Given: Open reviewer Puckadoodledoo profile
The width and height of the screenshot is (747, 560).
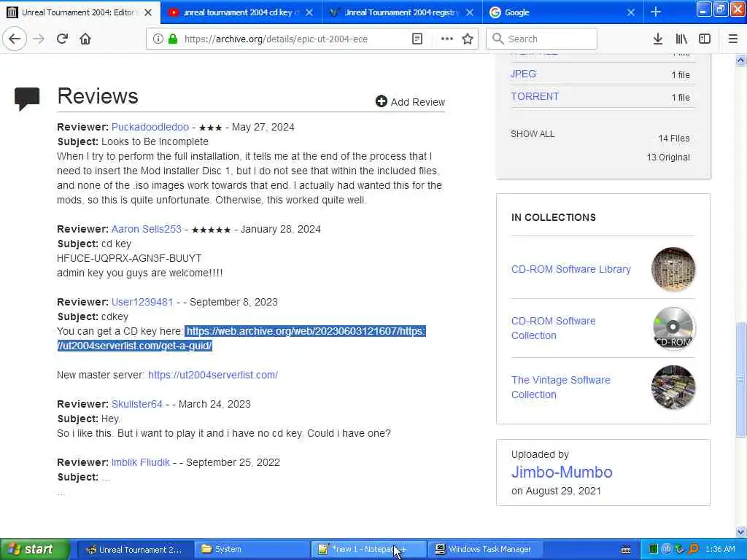Looking at the screenshot, I should click(150, 127).
